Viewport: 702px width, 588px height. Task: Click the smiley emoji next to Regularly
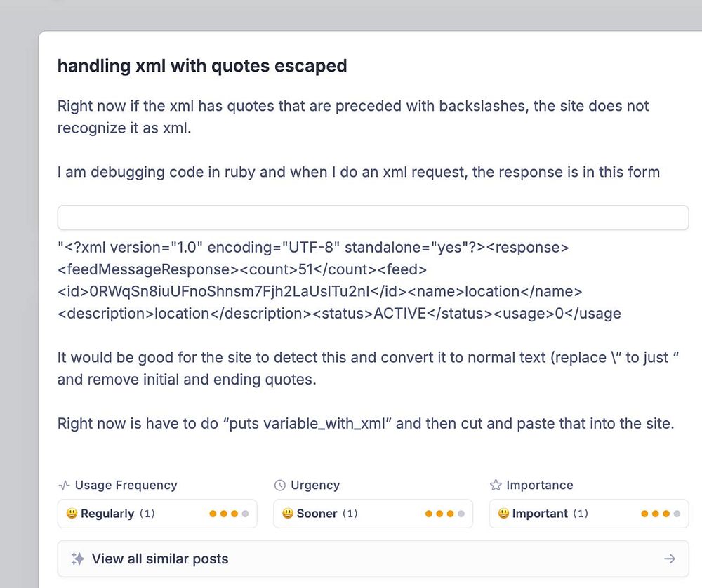pos(72,514)
